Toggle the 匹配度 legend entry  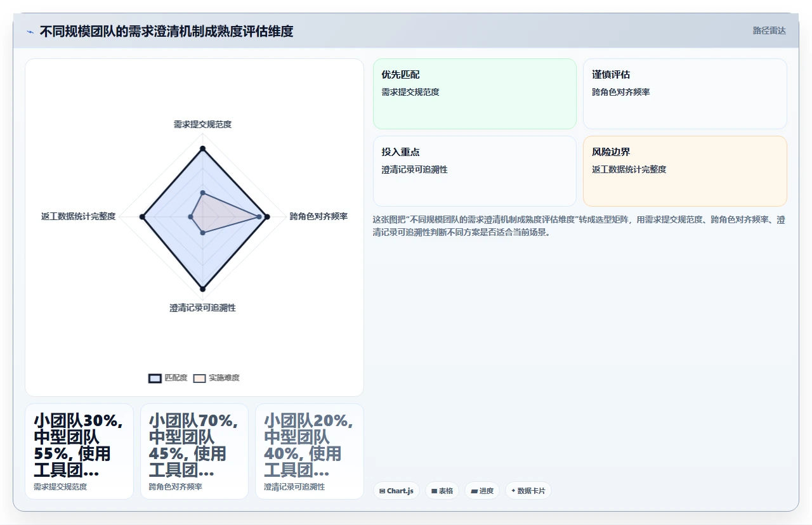167,378
